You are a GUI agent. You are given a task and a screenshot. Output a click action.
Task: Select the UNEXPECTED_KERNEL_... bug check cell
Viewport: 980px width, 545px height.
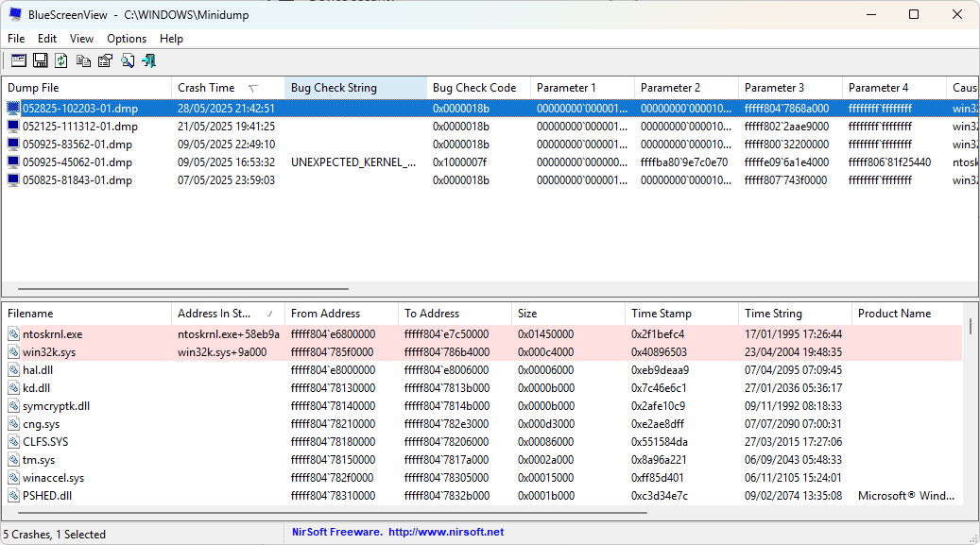[x=353, y=162]
